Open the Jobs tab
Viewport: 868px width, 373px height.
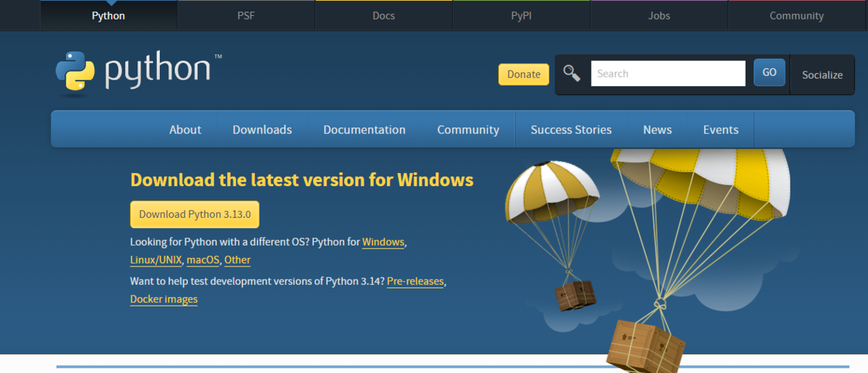[x=659, y=15]
